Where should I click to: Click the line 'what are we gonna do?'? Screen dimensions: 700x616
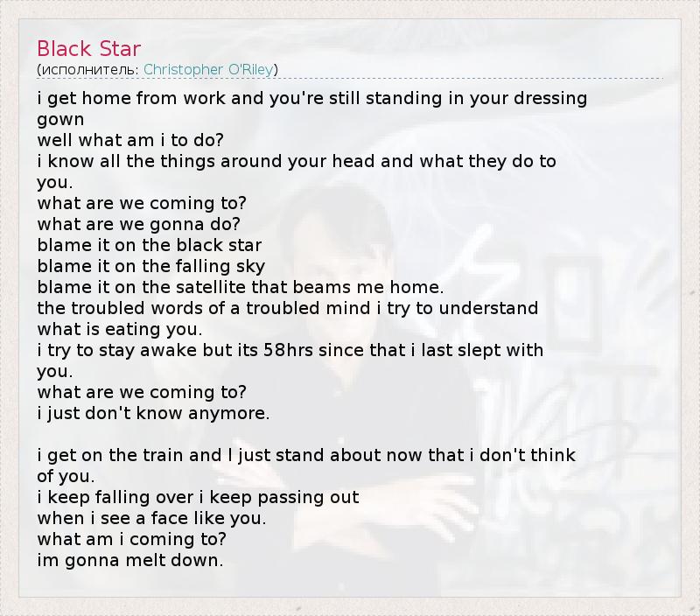(138, 224)
